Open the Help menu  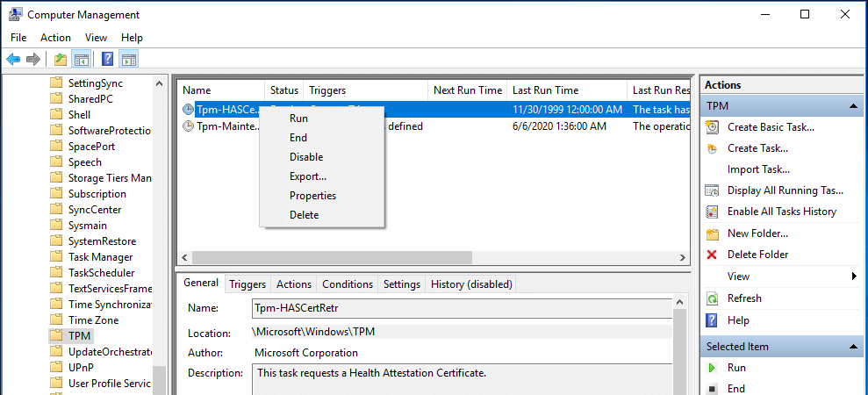coord(132,38)
